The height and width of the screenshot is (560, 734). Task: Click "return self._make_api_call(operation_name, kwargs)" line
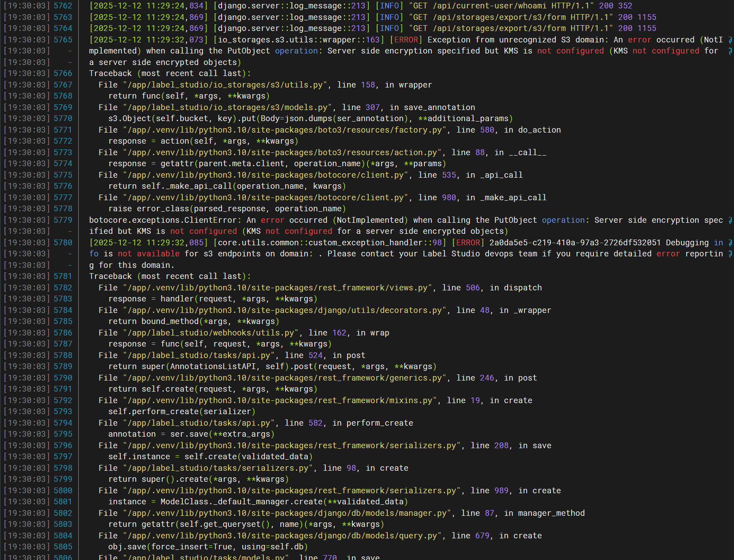[x=227, y=186]
